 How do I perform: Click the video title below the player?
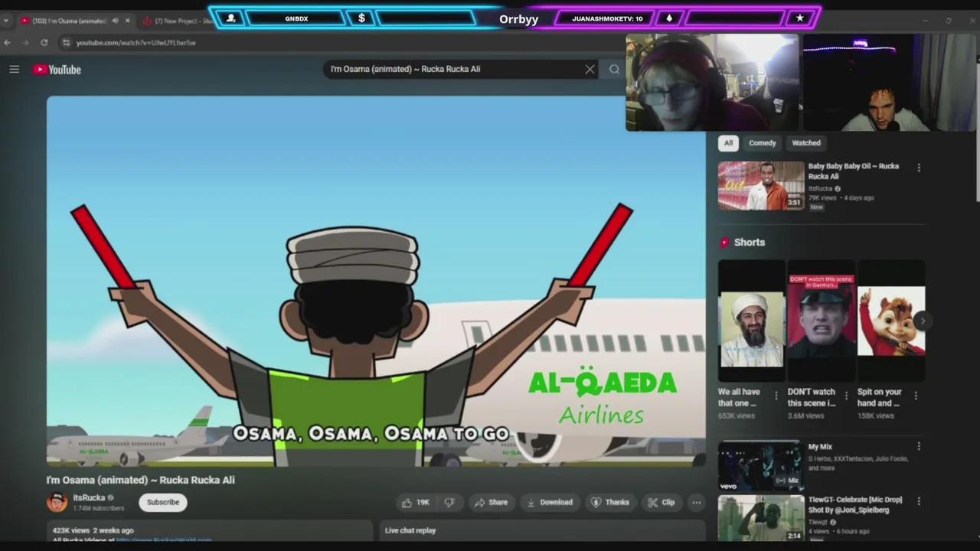(x=140, y=480)
